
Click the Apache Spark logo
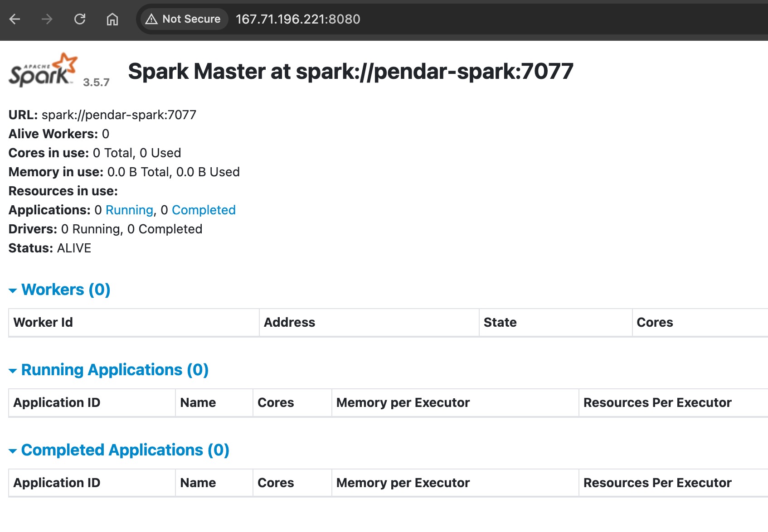point(43,71)
